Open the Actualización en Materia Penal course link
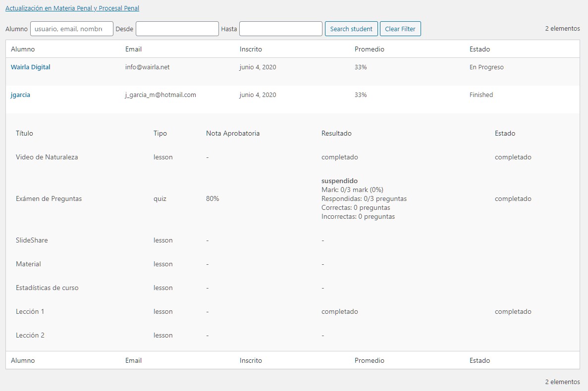Image resolution: width=588 pixels, height=391 pixels. (x=72, y=8)
